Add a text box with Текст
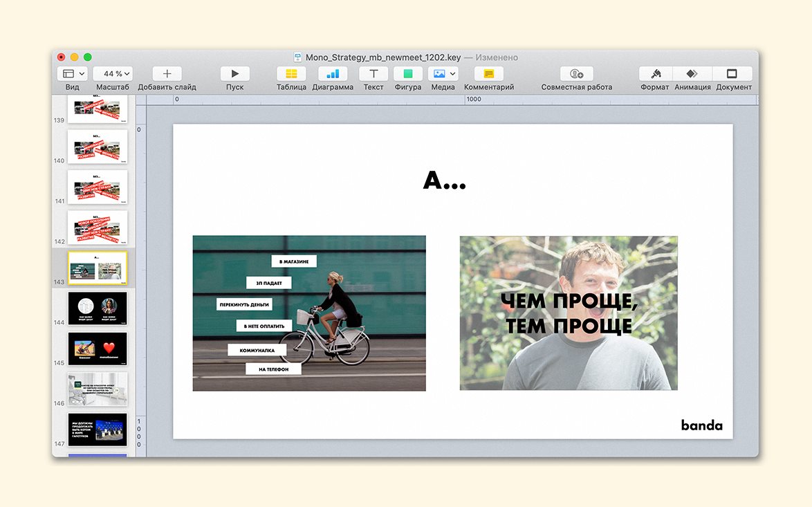 tap(373, 74)
